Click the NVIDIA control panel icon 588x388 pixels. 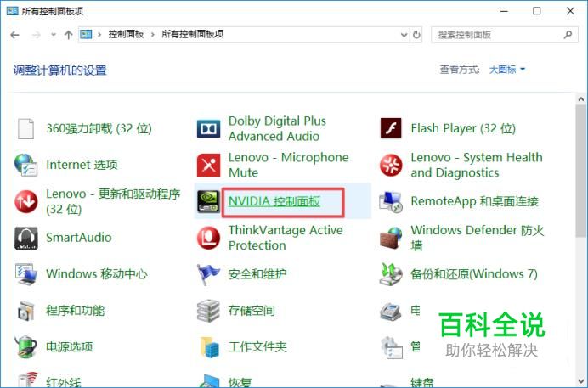click(x=208, y=201)
